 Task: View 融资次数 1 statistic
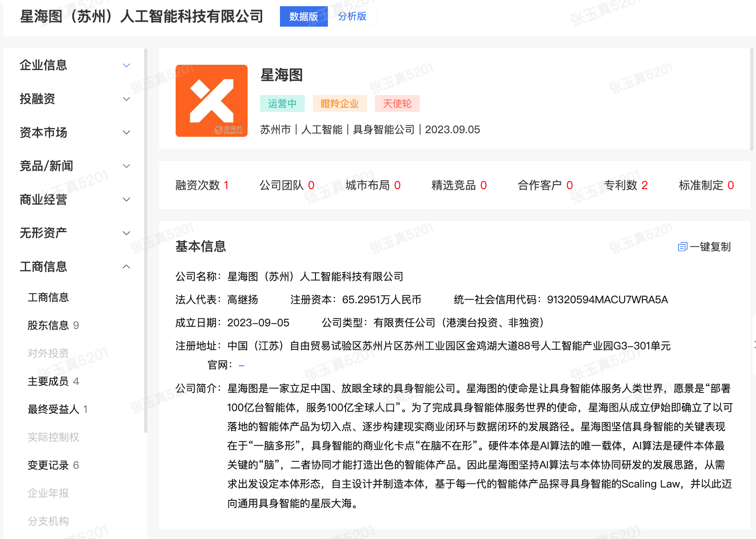[x=202, y=185]
